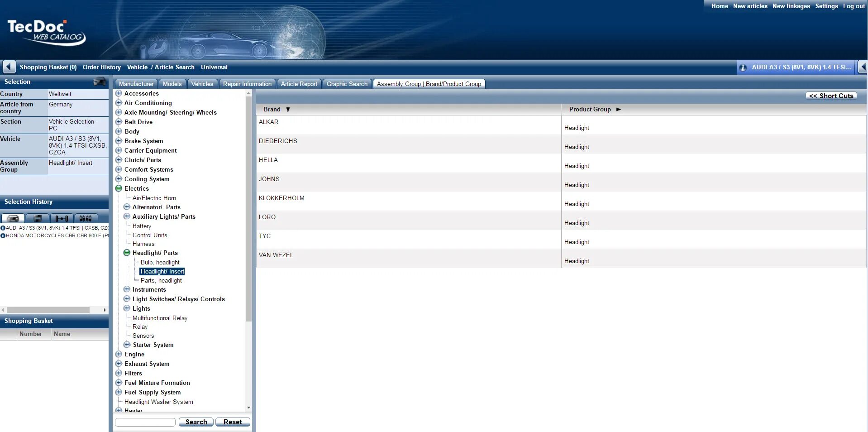The image size is (868, 432).
Task: Expand the Starter System node
Action: point(127,345)
